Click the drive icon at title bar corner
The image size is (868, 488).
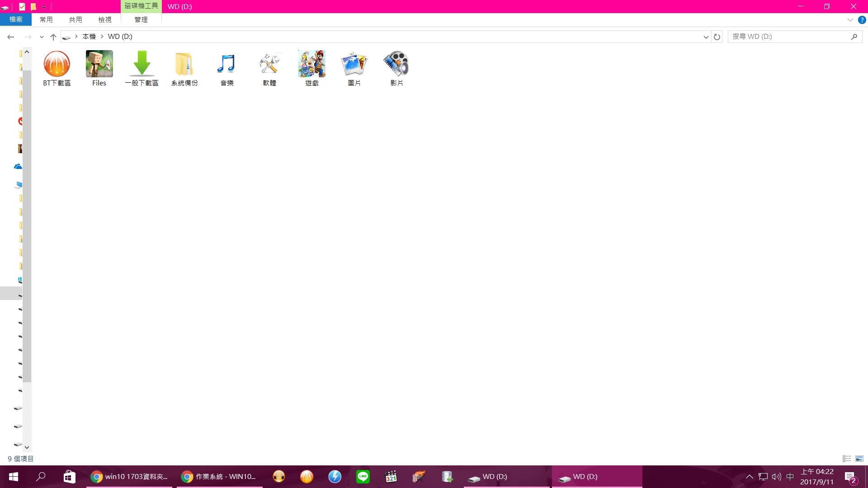pos(5,7)
